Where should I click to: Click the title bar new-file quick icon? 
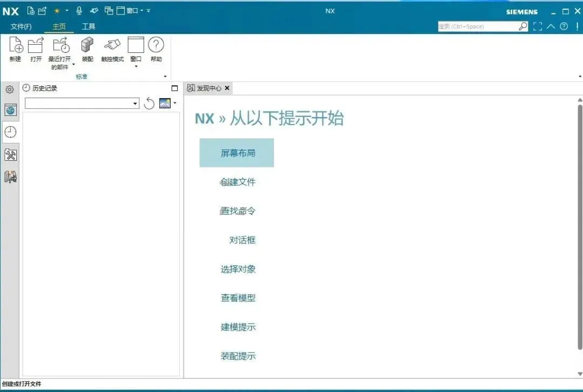[x=31, y=11]
